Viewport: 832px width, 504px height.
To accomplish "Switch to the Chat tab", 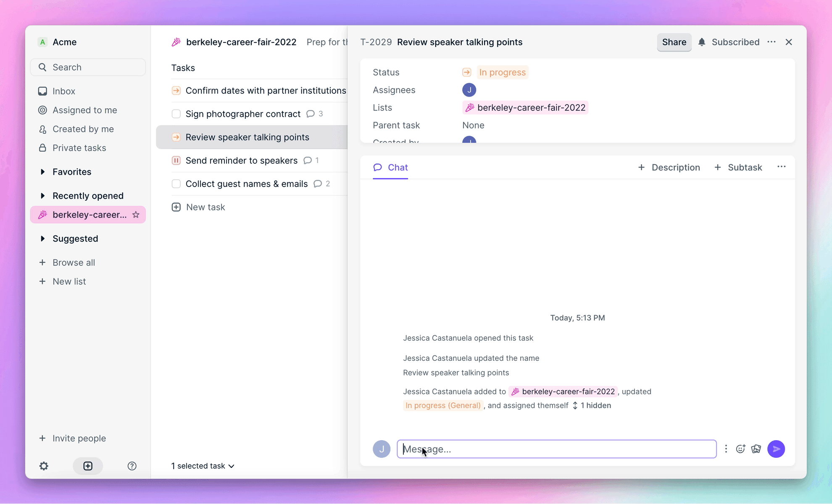I will point(390,168).
